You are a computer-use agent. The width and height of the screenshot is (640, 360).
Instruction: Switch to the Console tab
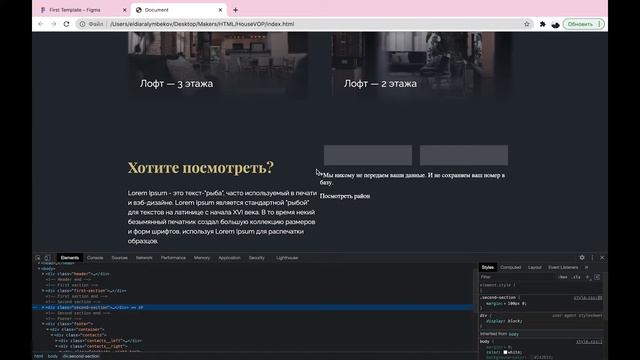coord(95,258)
